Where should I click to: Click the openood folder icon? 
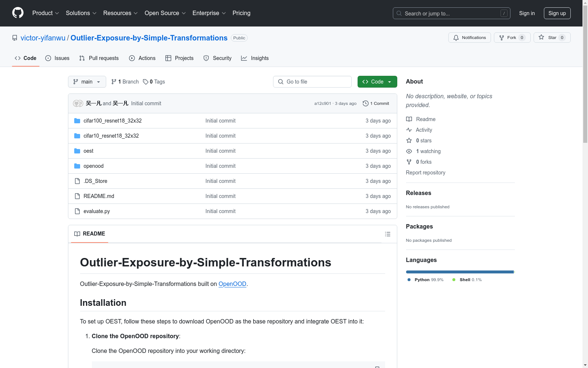[77, 166]
